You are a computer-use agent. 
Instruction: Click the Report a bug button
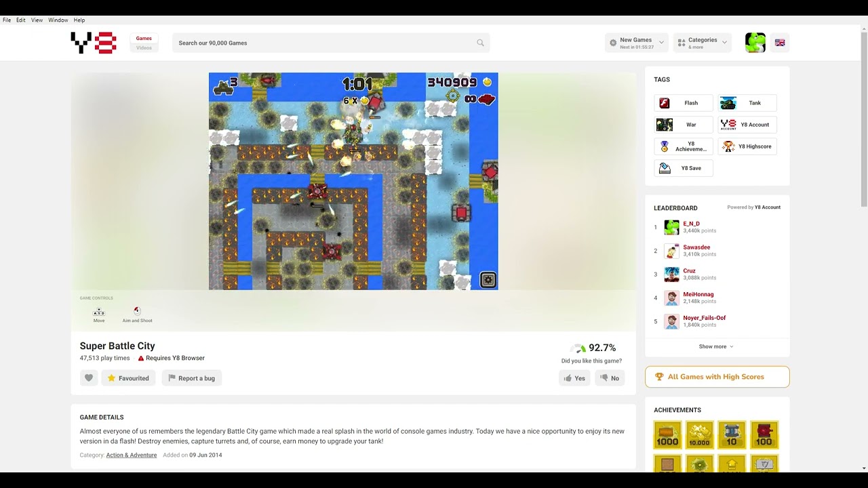[x=191, y=378]
